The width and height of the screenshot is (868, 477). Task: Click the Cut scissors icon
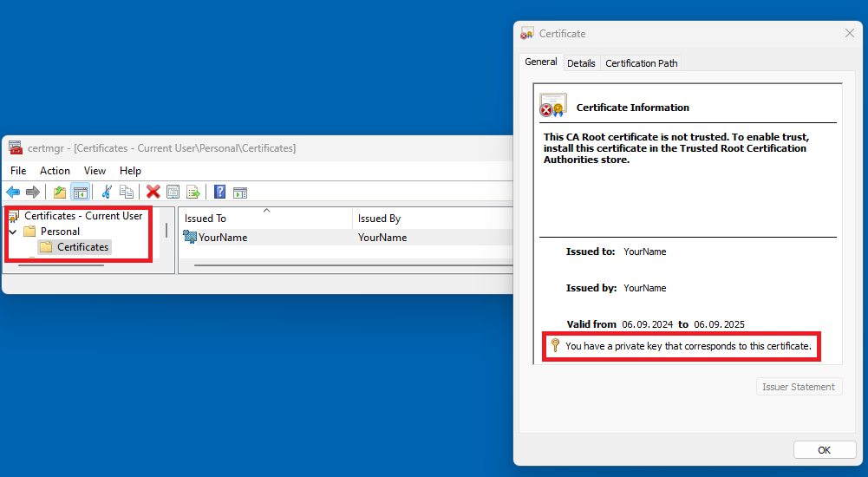107,192
